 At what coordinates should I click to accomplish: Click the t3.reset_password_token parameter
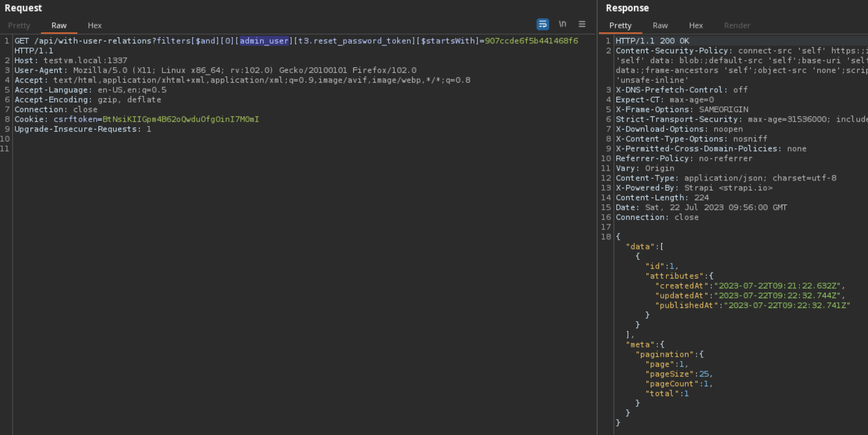click(x=354, y=41)
